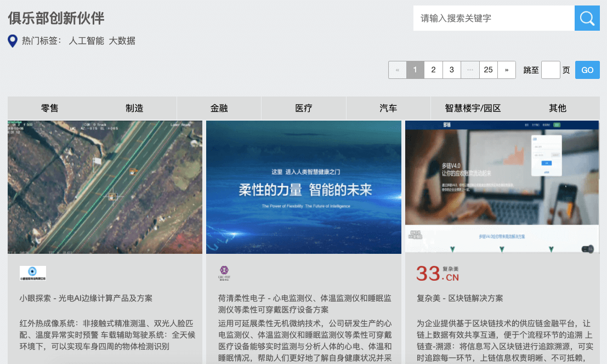The width and height of the screenshot is (607, 364).
Task: Go to the next page arrow
Action: (506, 70)
